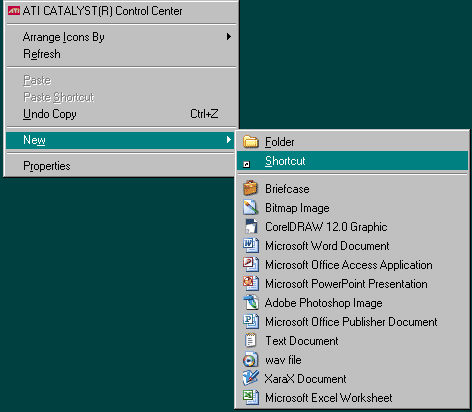
Task: Click the Excel Worksheet icon
Action: [x=251, y=397]
